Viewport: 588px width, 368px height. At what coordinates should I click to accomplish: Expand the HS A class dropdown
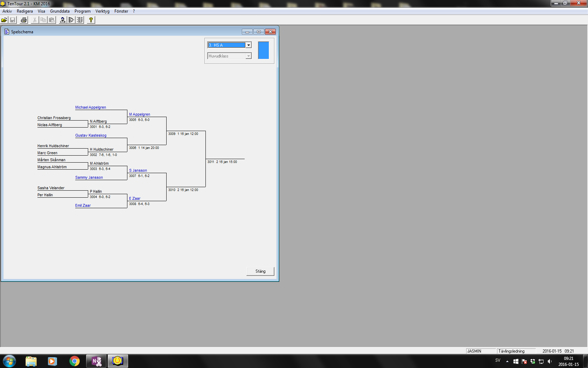point(248,45)
